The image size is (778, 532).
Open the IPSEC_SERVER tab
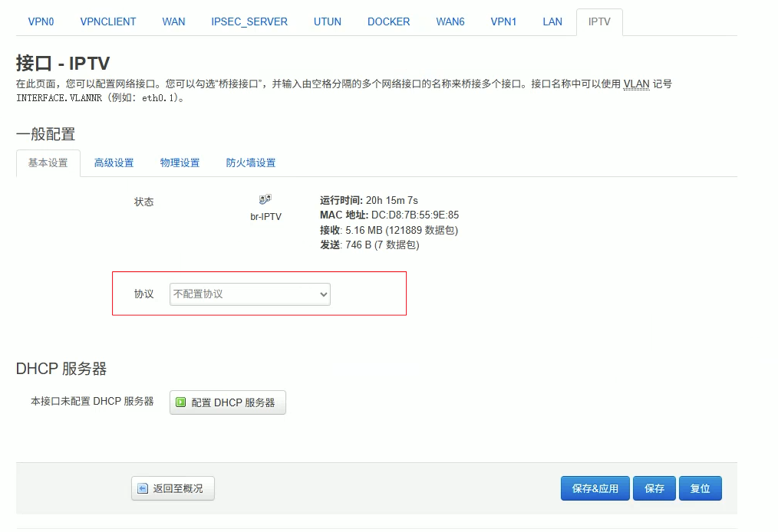[x=249, y=21]
